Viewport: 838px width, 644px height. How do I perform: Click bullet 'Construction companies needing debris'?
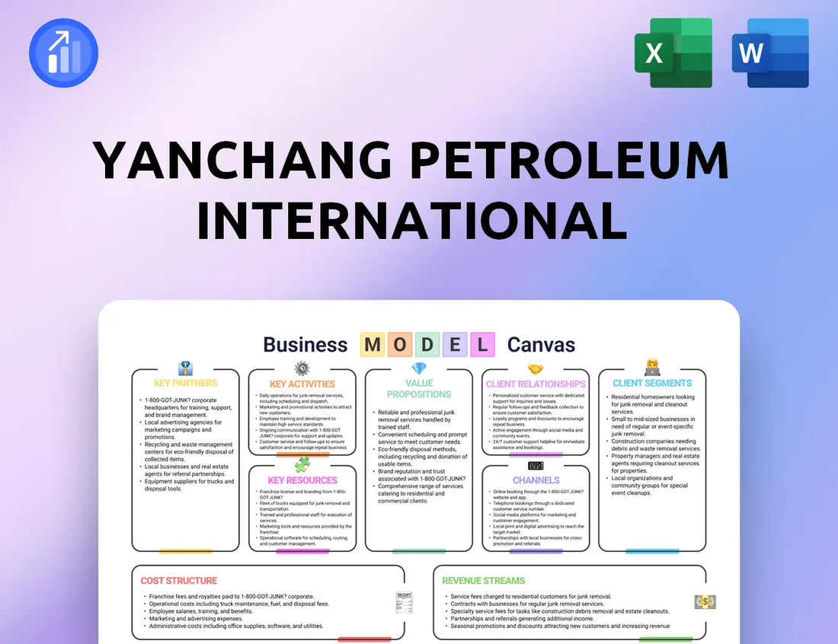(x=654, y=445)
